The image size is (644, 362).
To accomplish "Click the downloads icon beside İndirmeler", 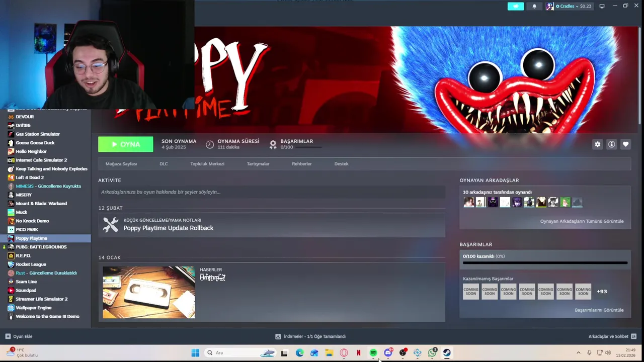I will tap(278, 336).
